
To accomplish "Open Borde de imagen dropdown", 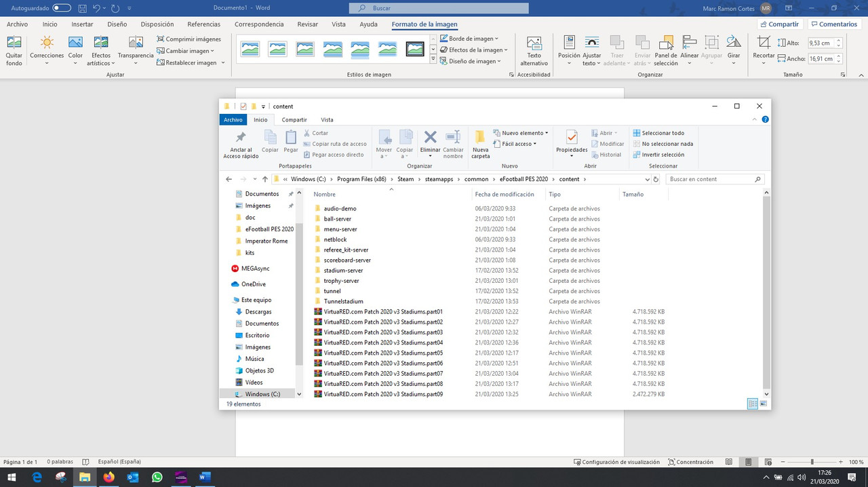I will (469, 39).
